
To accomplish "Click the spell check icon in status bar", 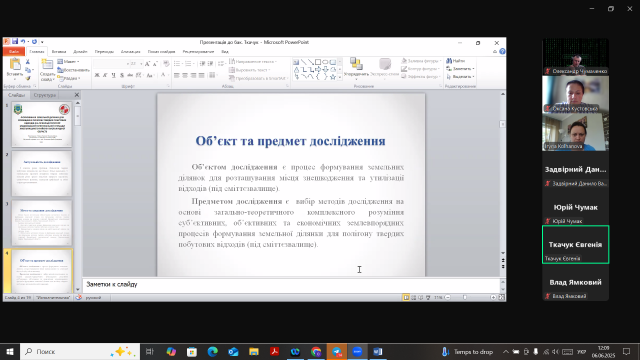I will 79,298.
